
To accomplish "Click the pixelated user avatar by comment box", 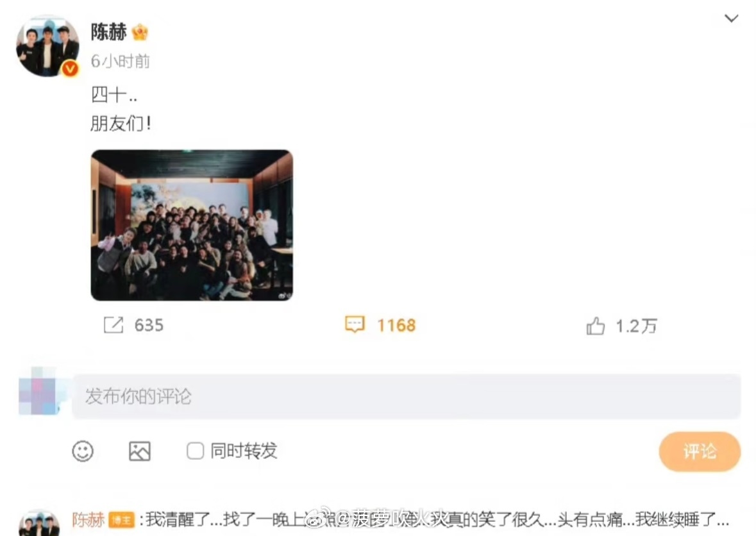I will [x=38, y=391].
